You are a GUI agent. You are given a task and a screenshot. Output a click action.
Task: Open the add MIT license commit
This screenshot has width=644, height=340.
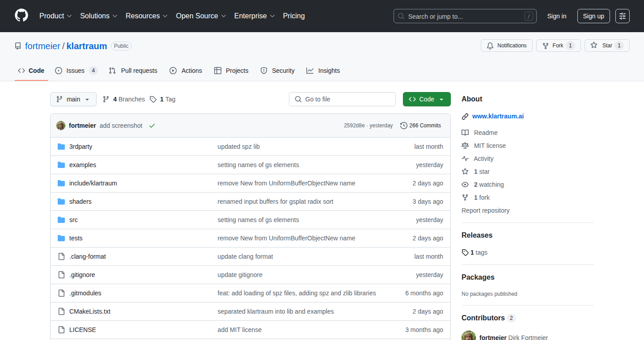point(240,330)
